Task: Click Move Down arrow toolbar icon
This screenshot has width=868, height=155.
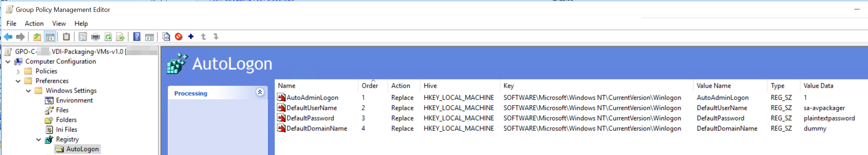Action: [x=216, y=37]
